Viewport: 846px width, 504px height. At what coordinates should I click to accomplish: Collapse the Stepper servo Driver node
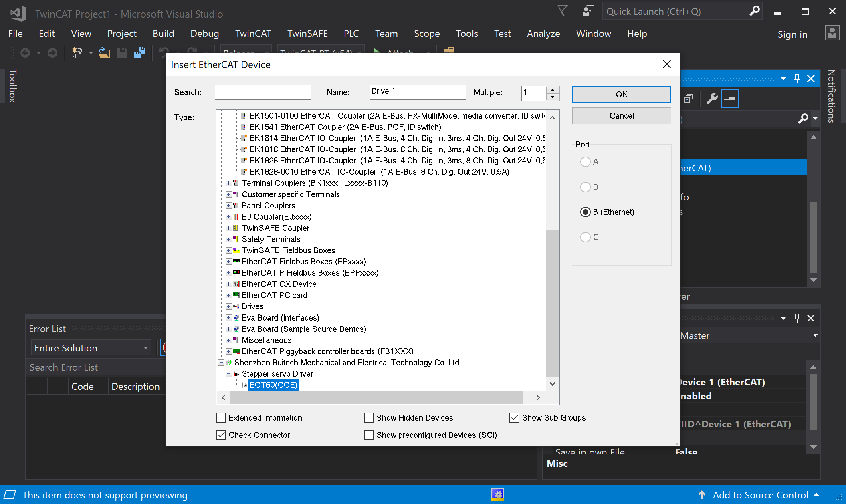click(x=228, y=374)
